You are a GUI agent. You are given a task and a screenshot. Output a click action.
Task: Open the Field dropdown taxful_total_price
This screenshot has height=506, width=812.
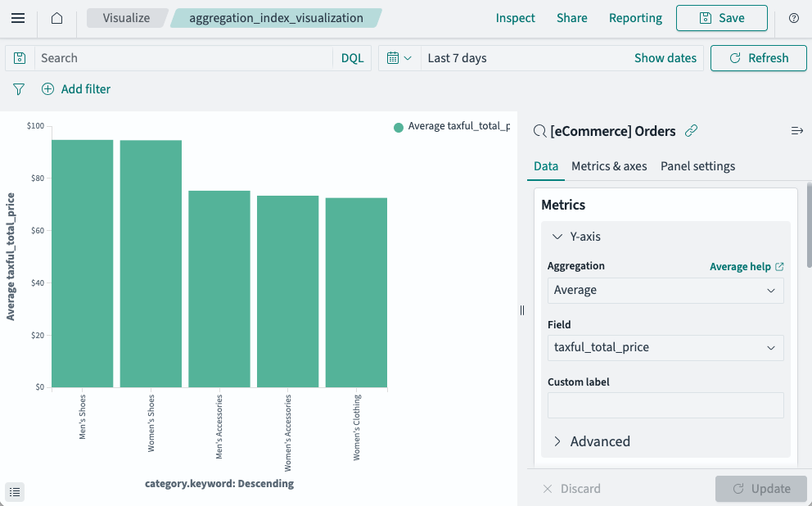point(665,347)
